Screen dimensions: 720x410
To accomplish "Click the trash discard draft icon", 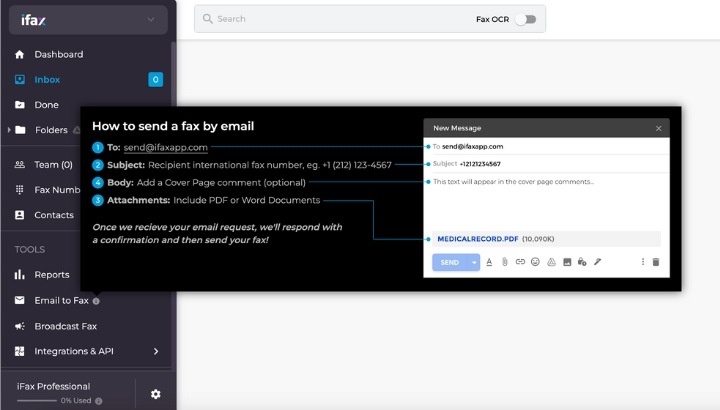I will (x=656, y=262).
